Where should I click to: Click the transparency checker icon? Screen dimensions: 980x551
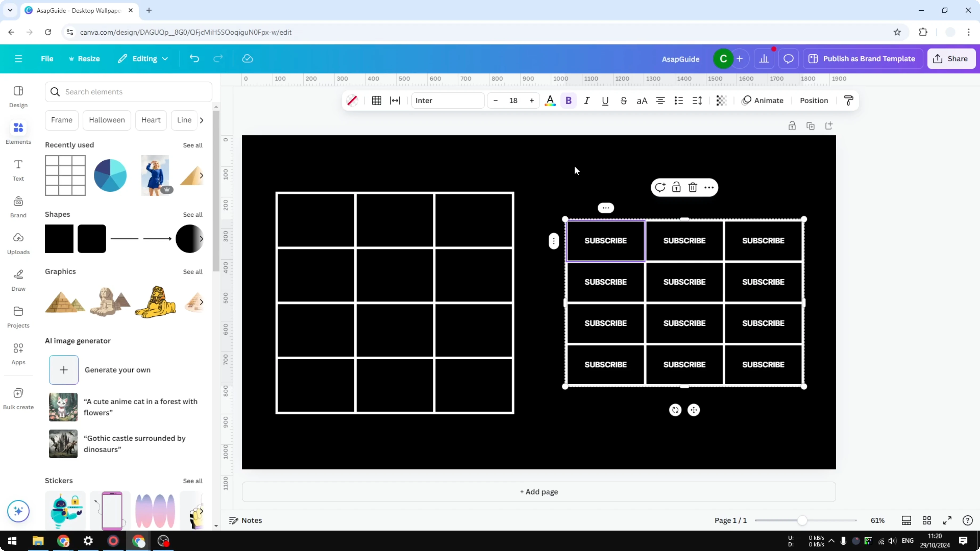click(x=721, y=100)
